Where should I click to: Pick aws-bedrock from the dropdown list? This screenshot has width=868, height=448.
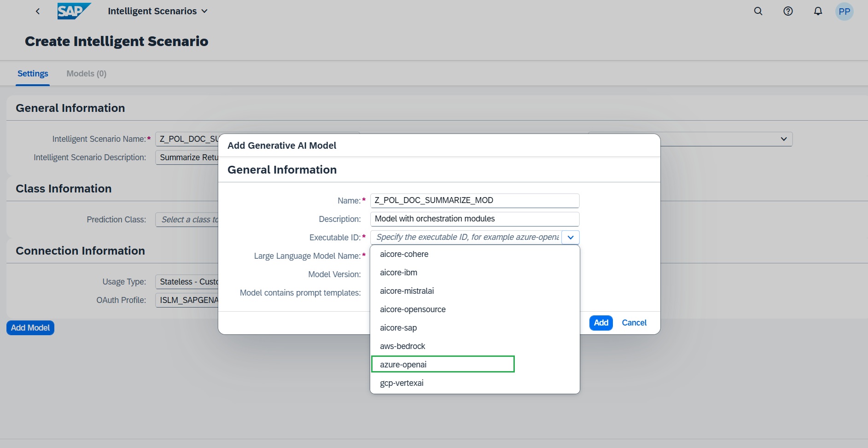pos(475,346)
